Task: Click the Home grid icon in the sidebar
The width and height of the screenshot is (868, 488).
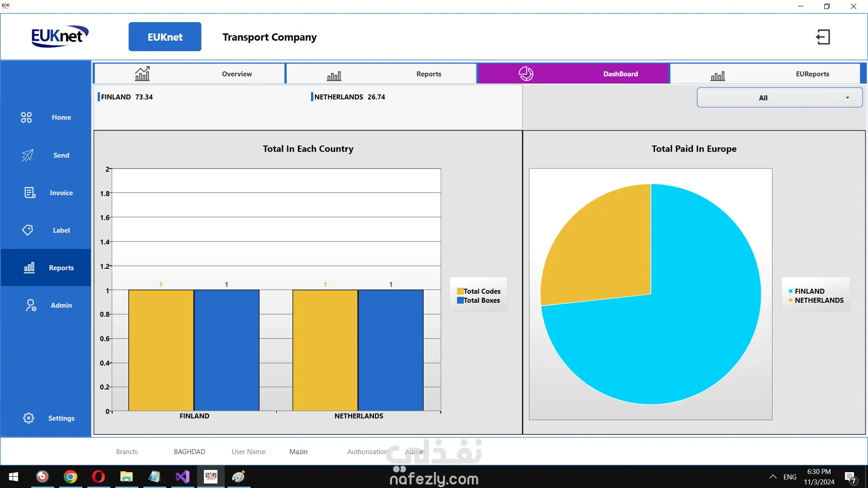Action: [26, 117]
